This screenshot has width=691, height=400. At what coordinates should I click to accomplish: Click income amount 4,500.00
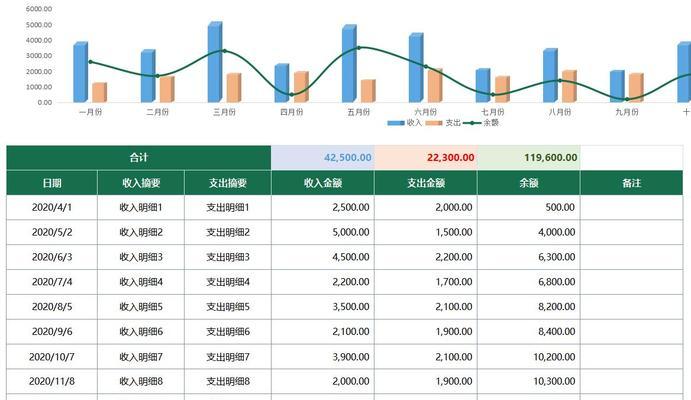click(x=323, y=257)
